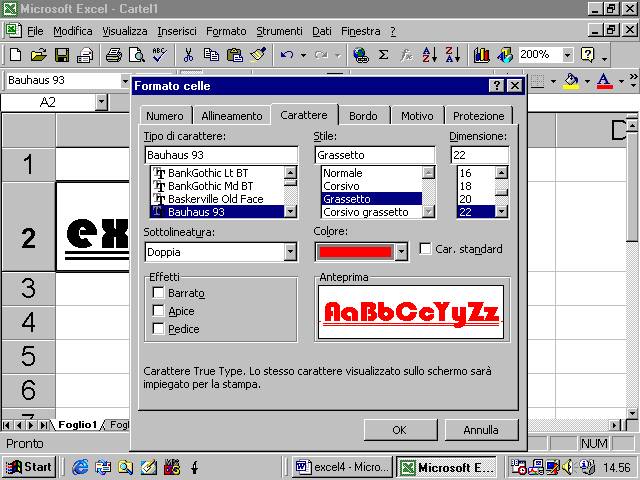Click the Start button
Screen dimensions: 640x480
[x=29, y=467]
